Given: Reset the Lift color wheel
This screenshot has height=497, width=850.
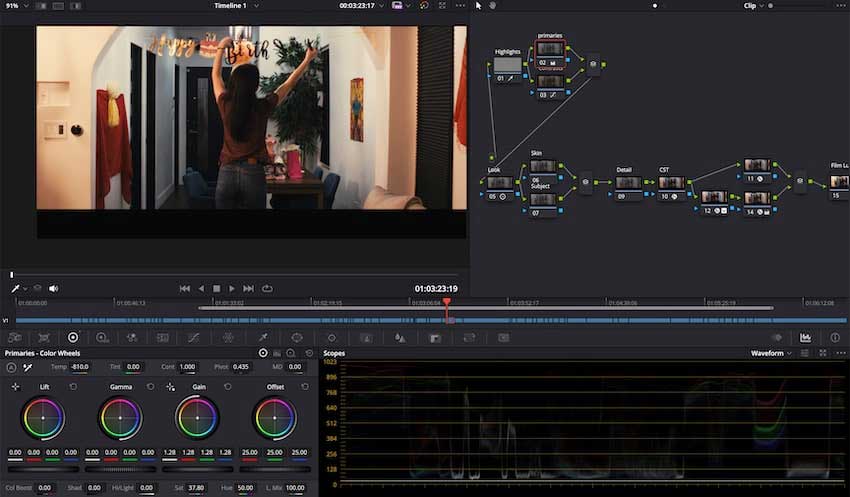Looking at the screenshot, I should click(74, 386).
